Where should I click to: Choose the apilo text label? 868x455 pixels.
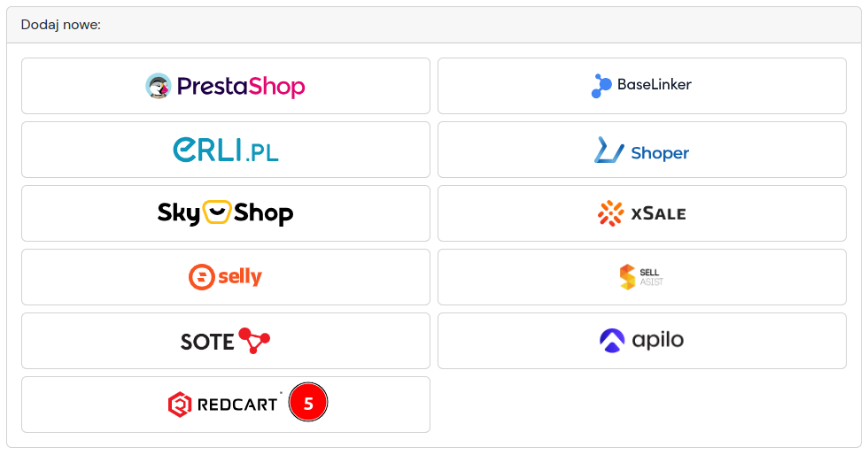point(657,340)
